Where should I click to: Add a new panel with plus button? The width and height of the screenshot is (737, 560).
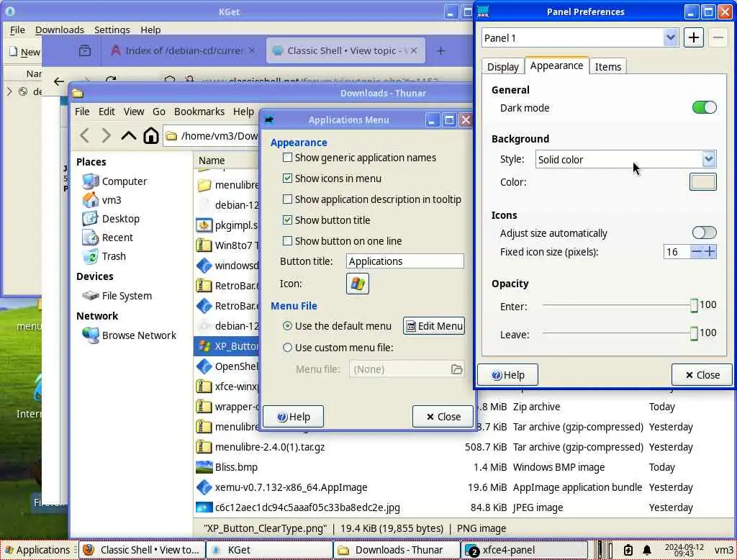(x=693, y=38)
